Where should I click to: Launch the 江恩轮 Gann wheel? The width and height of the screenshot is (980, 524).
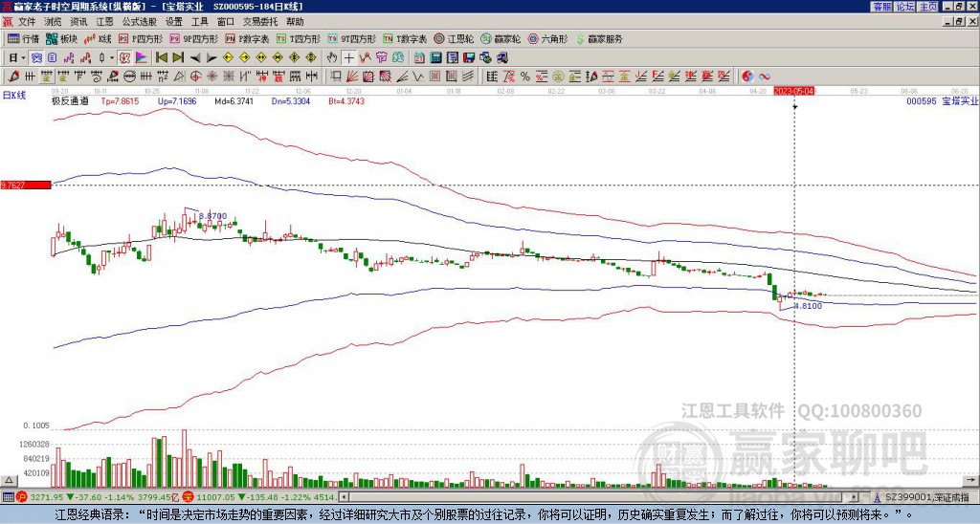pyautogui.click(x=454, y=38)
